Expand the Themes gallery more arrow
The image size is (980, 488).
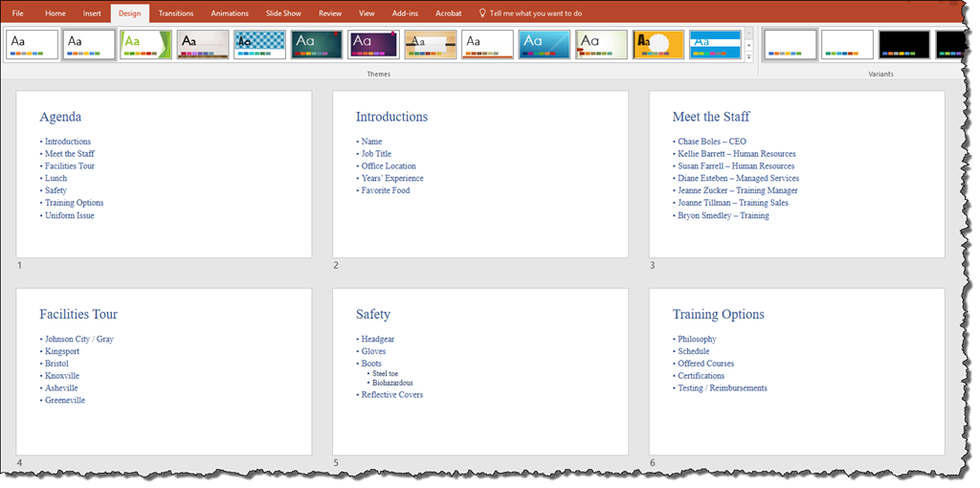pos(748,58)
